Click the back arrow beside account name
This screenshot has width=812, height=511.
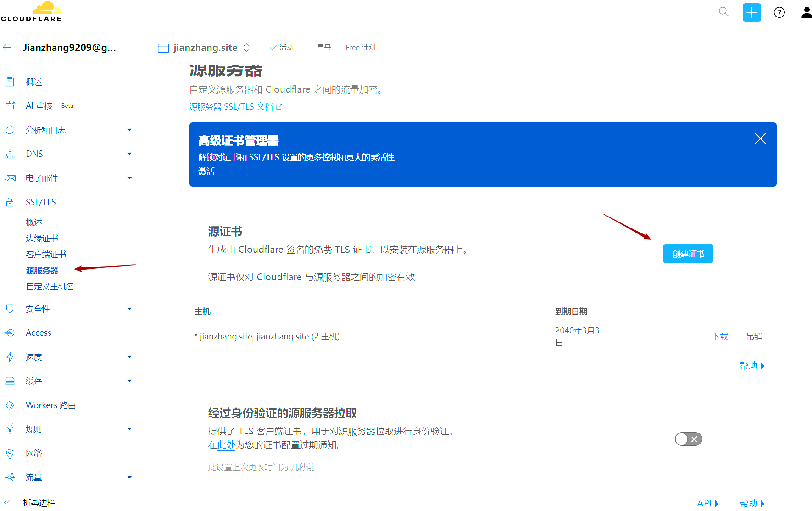tap(7, 48)
